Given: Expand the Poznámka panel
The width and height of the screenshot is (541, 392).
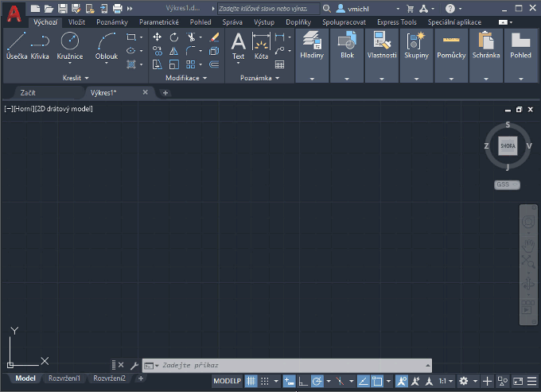Looking at the screenshot, I should pos(260,78).
